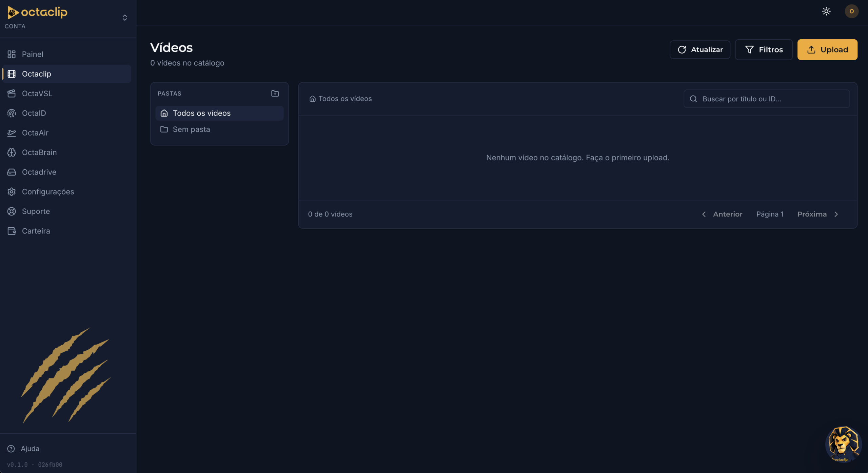Click the empty catalog message text

[x=578, y=158]
